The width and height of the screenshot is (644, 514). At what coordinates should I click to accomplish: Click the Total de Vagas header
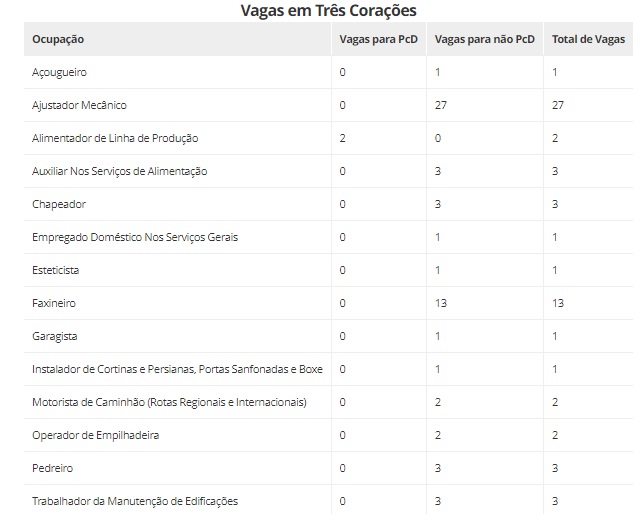588,39
